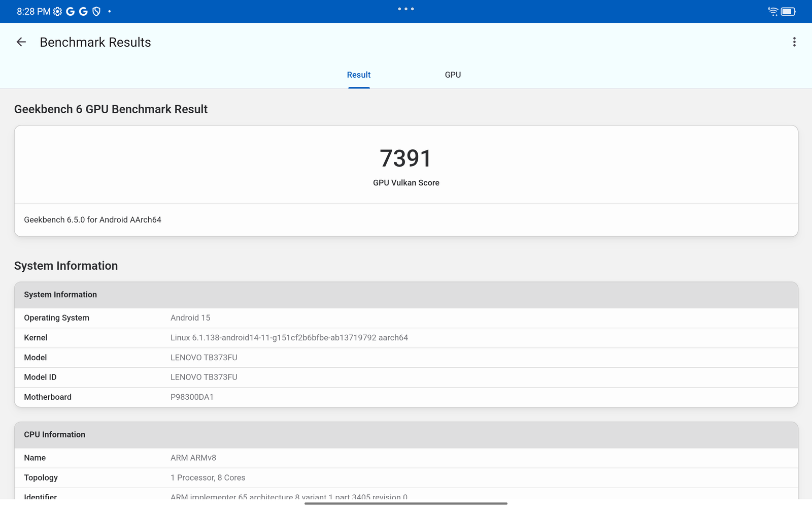Tap the Geekbench 6.5.0 version text

click(93, 220)
